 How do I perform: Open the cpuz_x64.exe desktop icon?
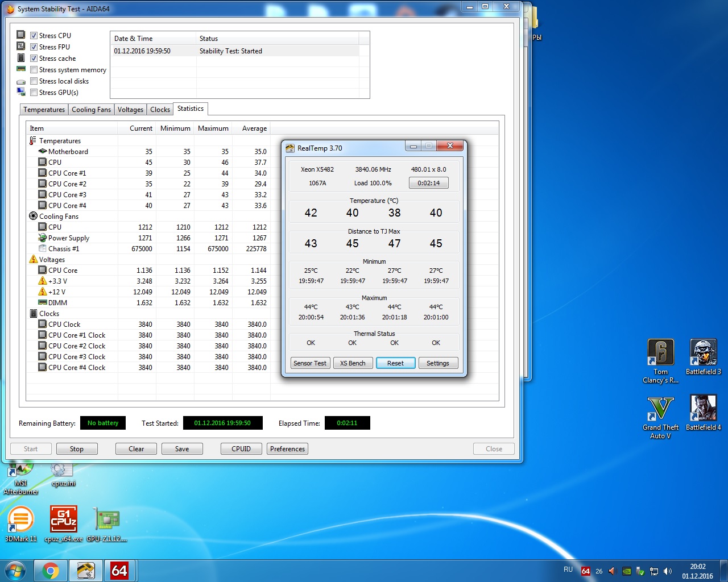63,520
